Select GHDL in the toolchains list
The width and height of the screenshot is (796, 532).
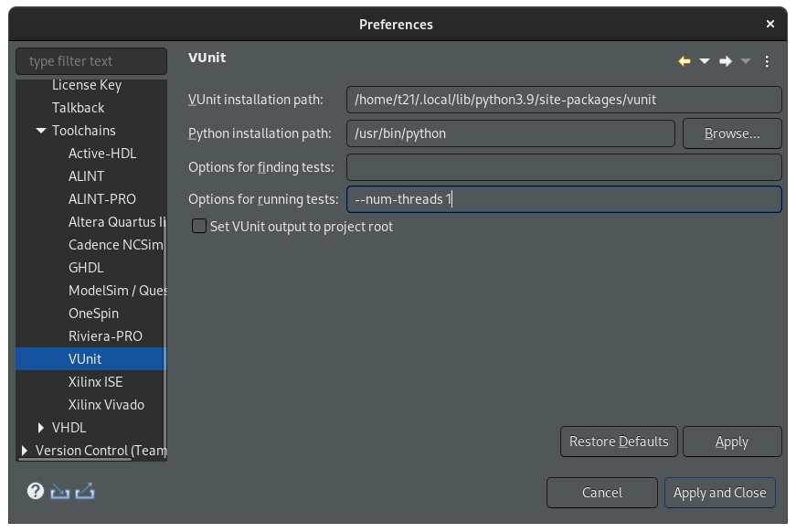pyautogui.click(x=86, y=268)
